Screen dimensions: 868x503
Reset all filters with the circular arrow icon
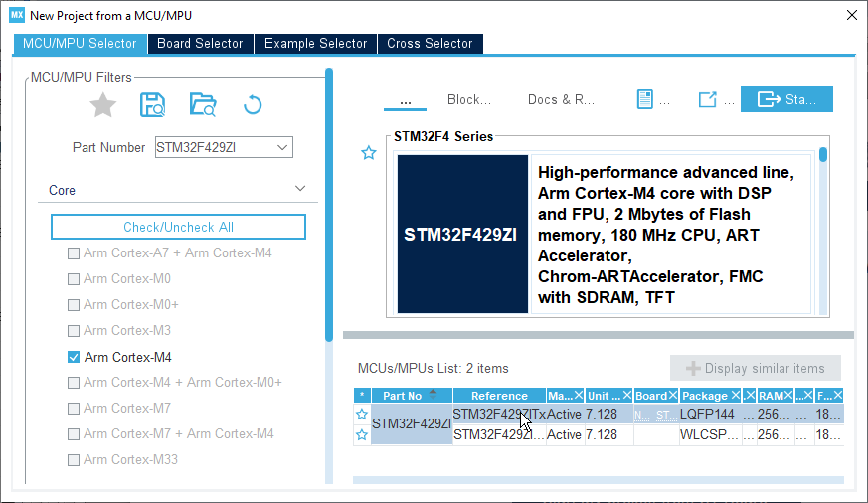click(253, 104)
